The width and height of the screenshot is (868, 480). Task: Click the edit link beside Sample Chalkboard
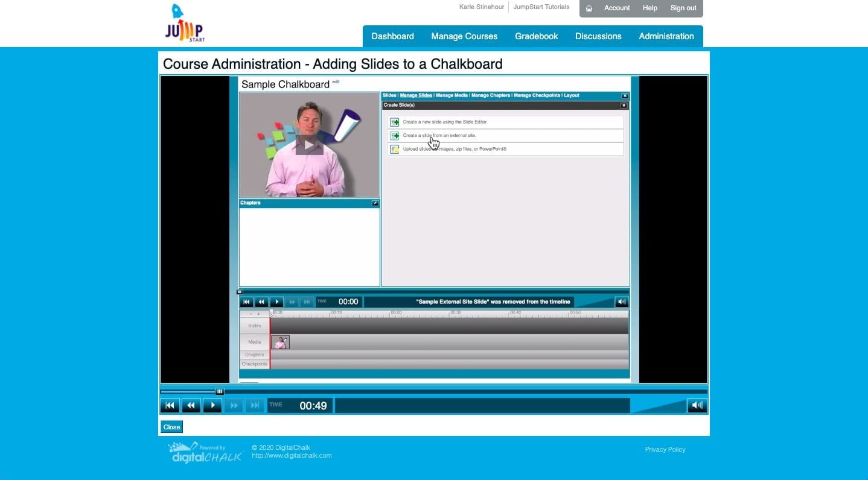[336, 81]
